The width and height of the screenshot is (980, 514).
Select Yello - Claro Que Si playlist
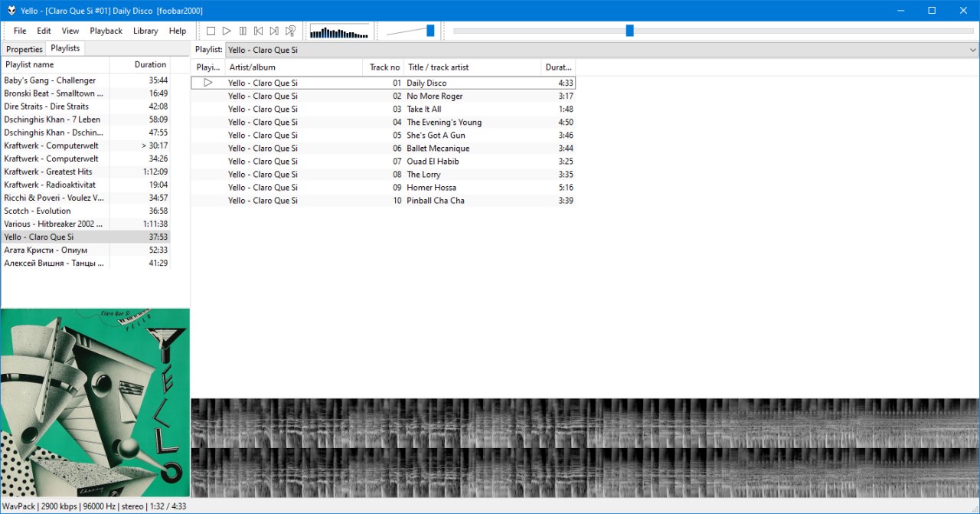86,237
